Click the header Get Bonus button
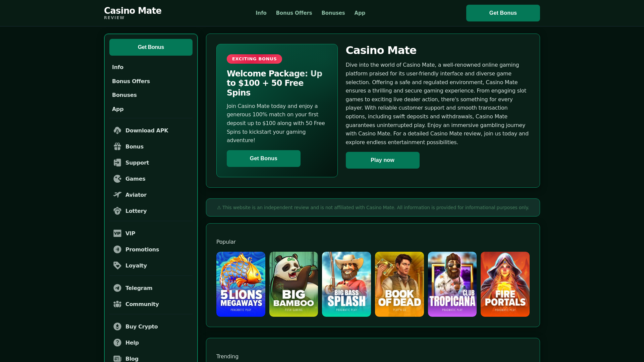 (503, 13)
